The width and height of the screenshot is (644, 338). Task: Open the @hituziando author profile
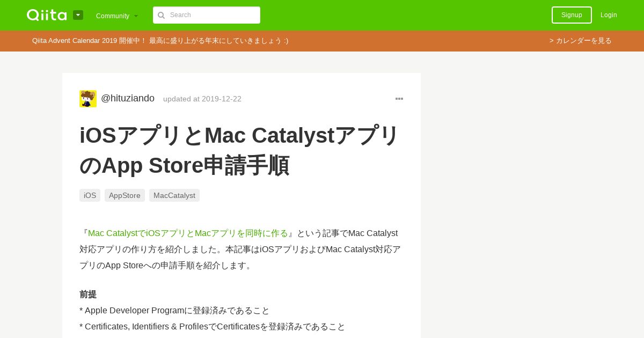click(x=128, y=98)
